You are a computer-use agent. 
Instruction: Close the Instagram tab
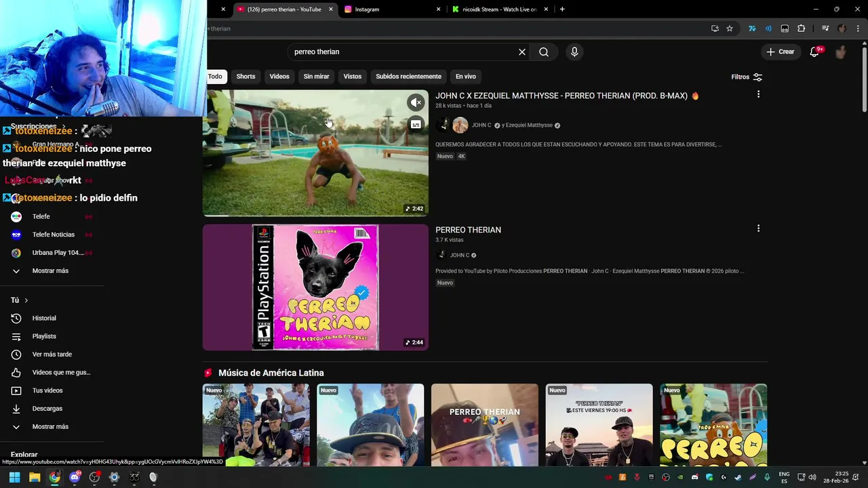(x=438, y=9)
